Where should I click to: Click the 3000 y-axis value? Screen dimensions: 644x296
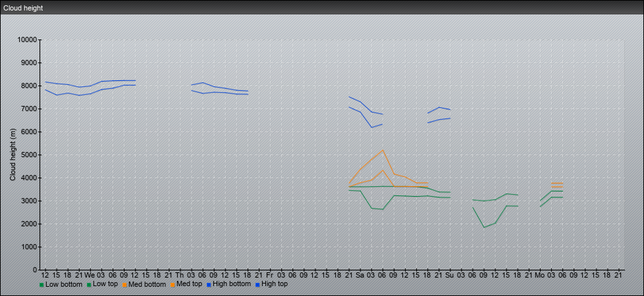(29, 201)
